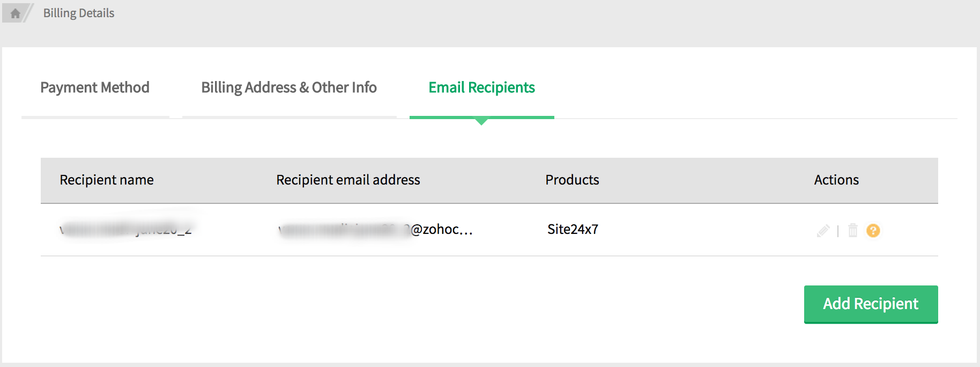This screenshot has width=980, height=367.
Task: Edit the recipient with the pencil icon
Action: point(823,231)
